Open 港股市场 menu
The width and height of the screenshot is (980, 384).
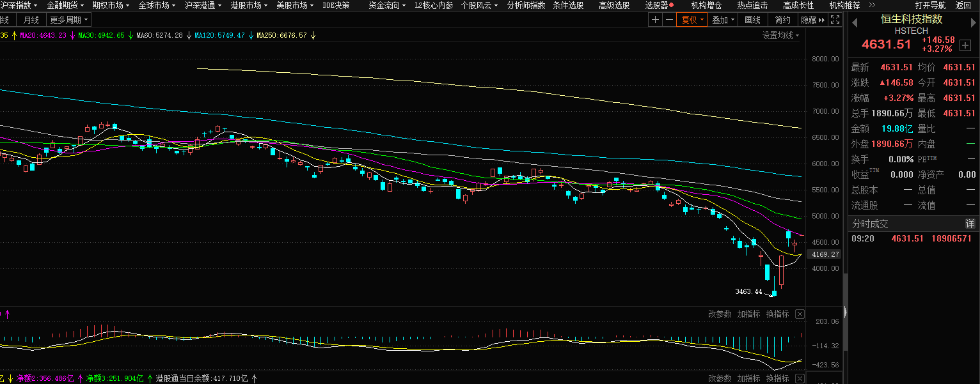(x=249, y=5)
